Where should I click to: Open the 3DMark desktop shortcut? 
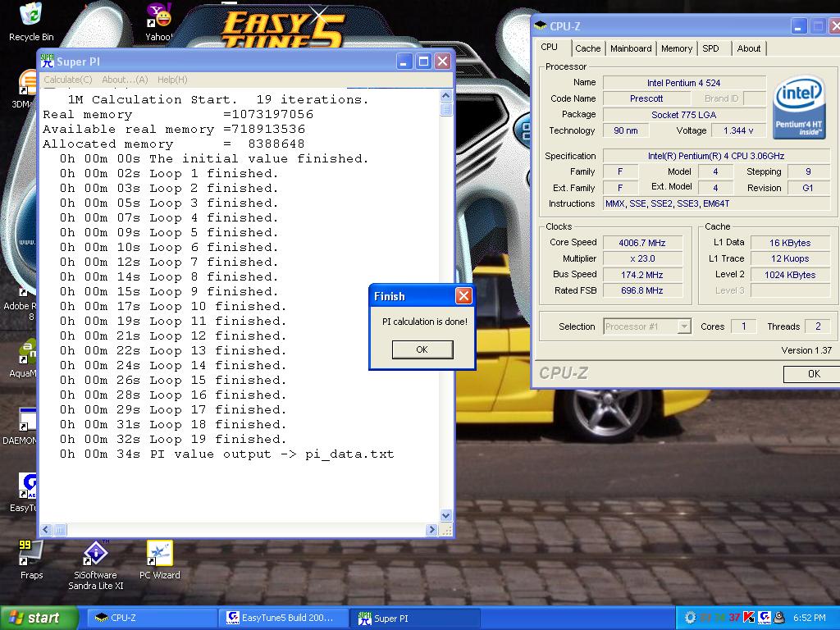tap(25, 89)
